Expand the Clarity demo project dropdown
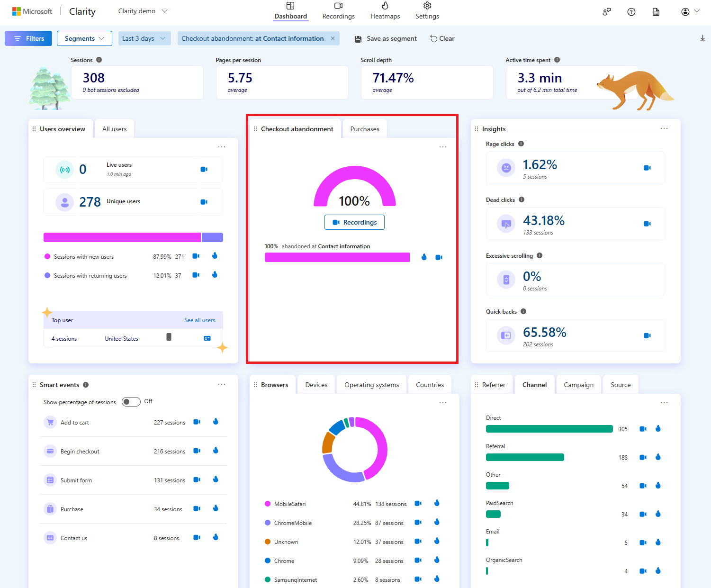Image resolution: width=711 pixels, height=588 pixels. coord(143,11)
